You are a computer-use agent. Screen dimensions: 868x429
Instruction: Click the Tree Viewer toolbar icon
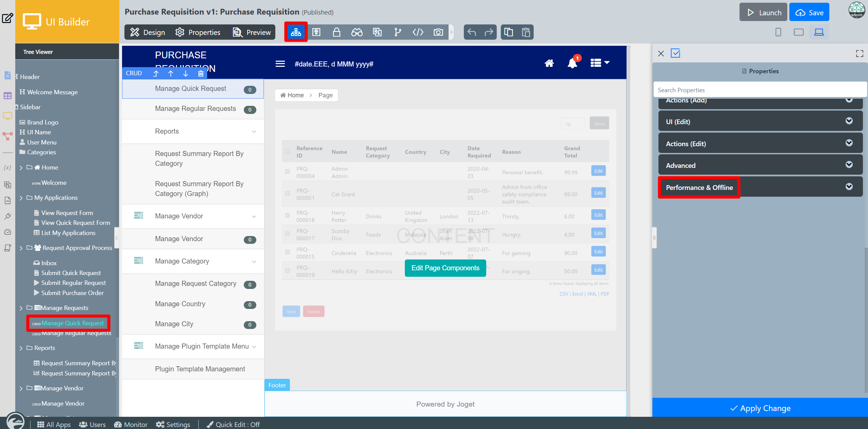point(296,32)
